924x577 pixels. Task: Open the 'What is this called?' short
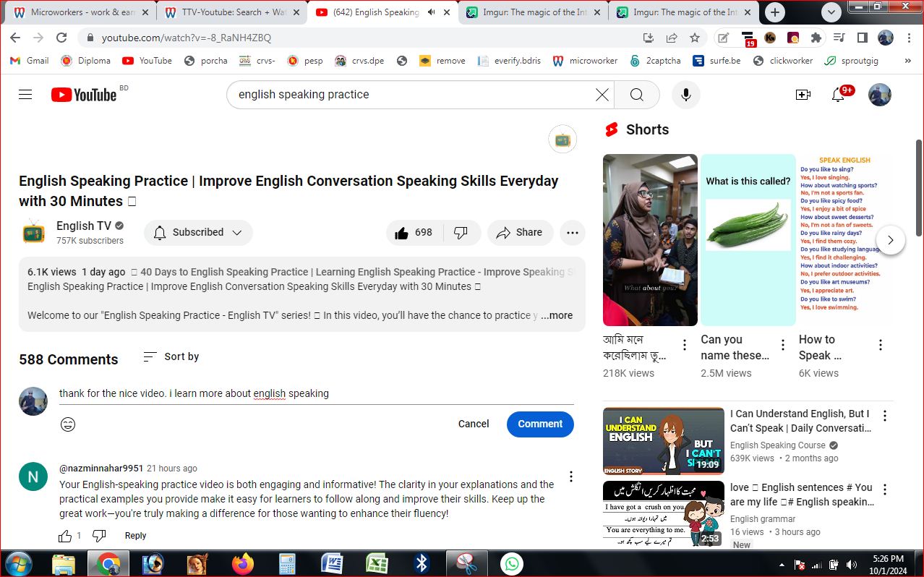tap(748, 239)
